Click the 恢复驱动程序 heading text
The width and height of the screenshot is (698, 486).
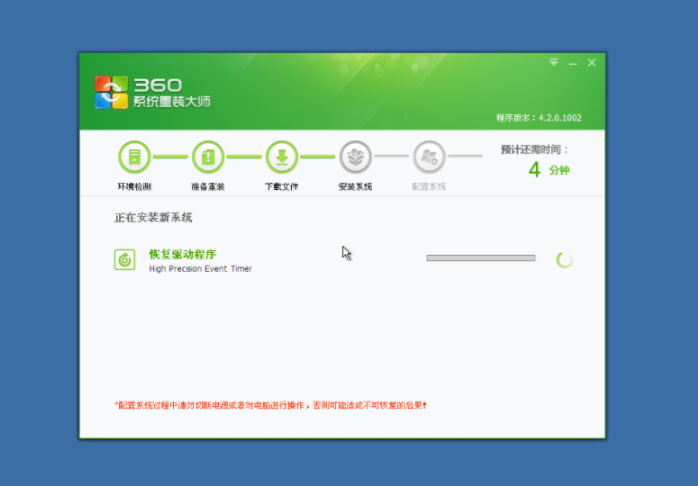point(182,254)
